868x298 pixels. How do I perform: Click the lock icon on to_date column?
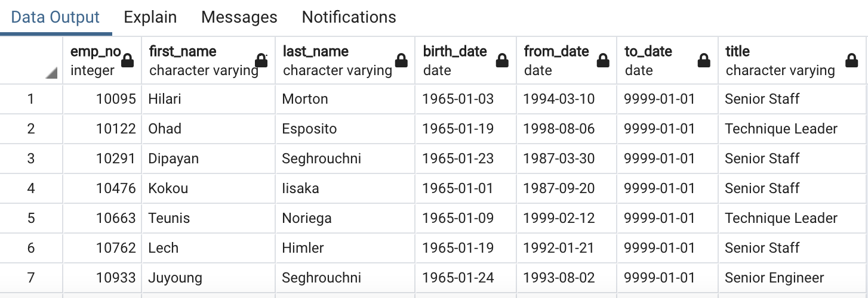pyautogui.click(x=704, y=61)
